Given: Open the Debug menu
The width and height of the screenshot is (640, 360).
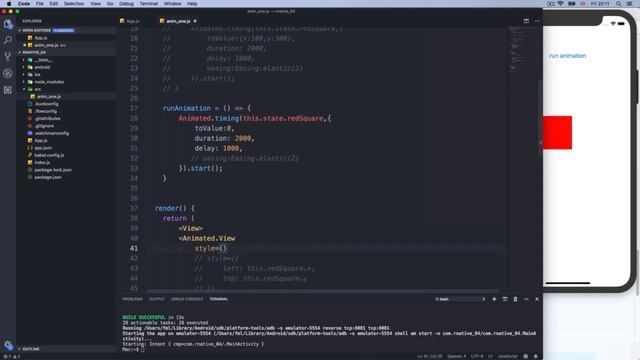Looking at the screenshot, I should coord(126,4).
